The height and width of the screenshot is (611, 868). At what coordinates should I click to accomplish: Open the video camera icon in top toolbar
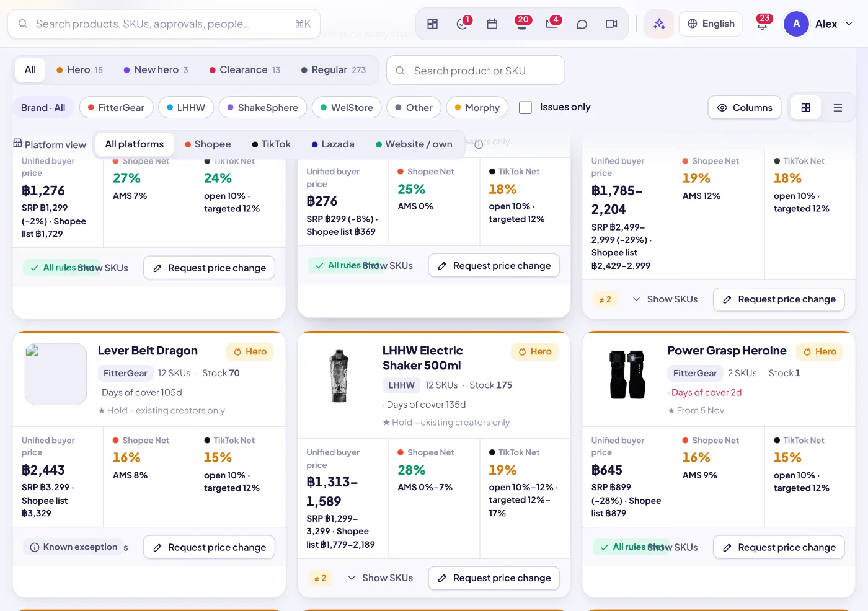(611, 24)
